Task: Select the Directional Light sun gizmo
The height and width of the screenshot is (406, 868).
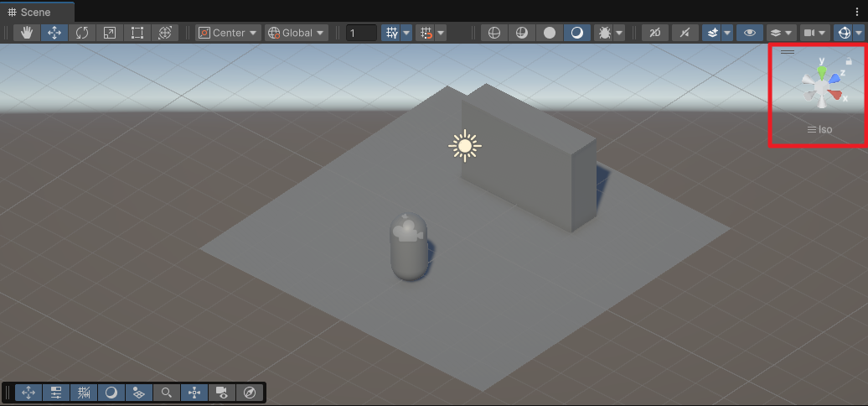Action: pos(464,146)
